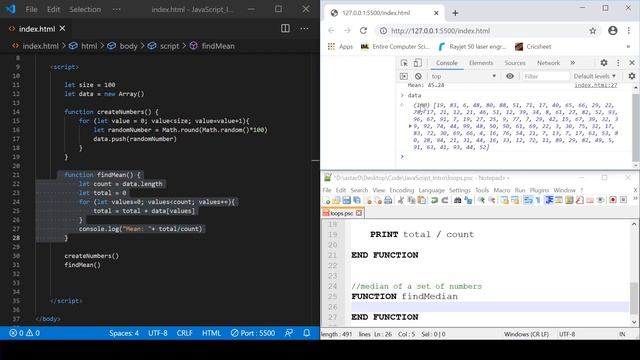The image size is (640, 360).
Task: Open console settings gear next to Default levels
Action: [632, 76]
